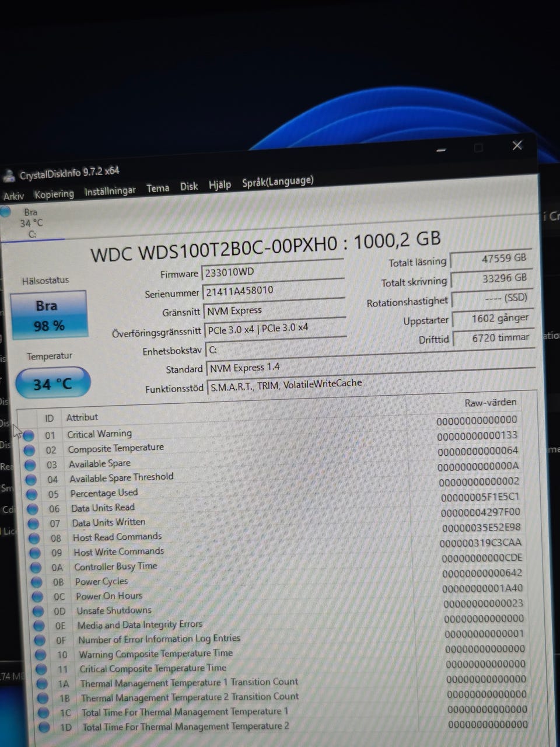Open the Hjälp menu

pyautogui.click(x=220, y=184)
